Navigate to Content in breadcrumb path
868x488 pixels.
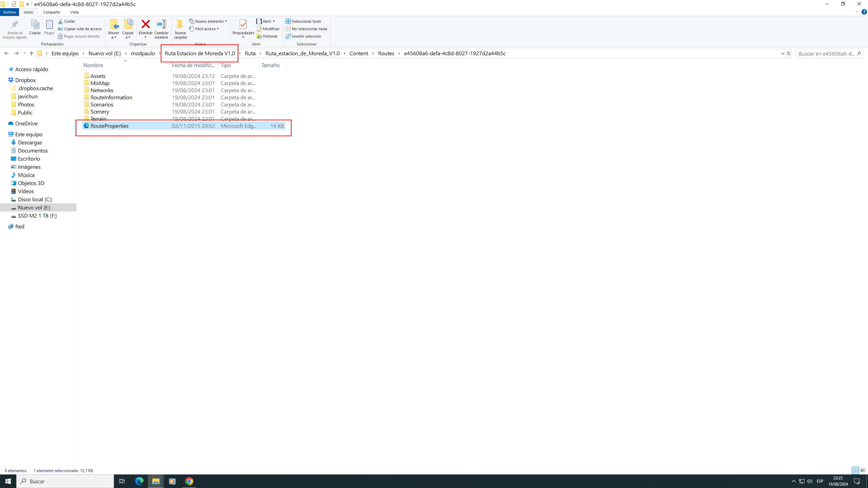coord(358,53)
